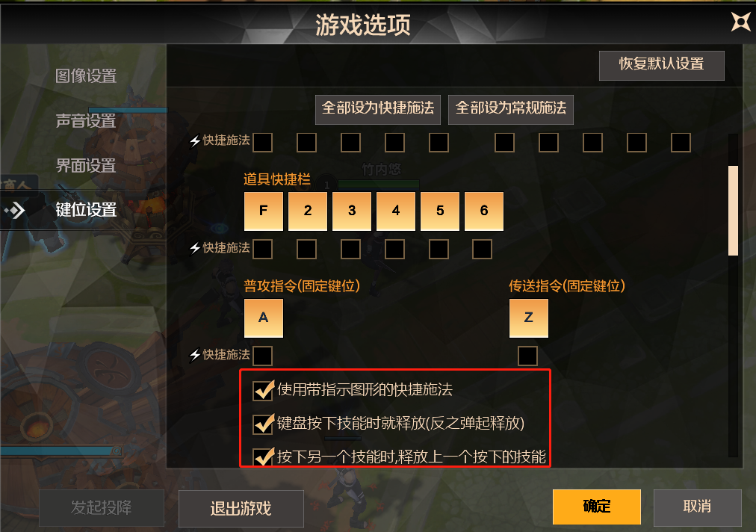Go to the 界面设置 tab

coord(86,165)
